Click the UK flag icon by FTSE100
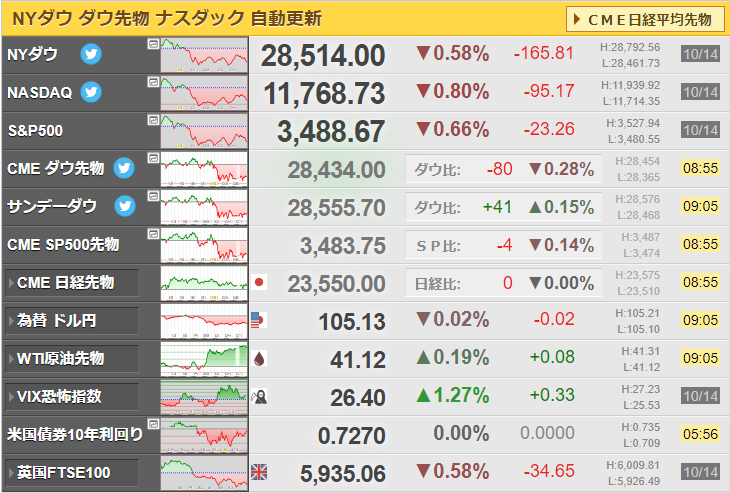The image size is (730, 493). click(x=259, y=472)
